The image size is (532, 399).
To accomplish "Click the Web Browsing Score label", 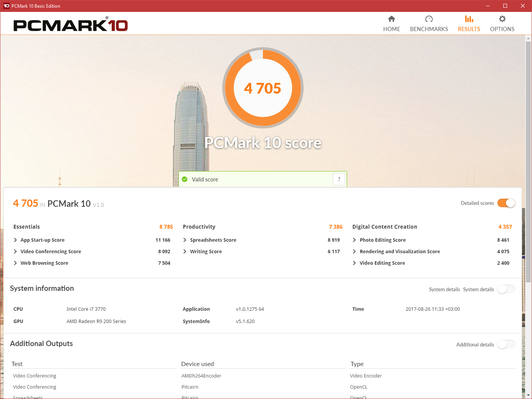I will point(45,263).
